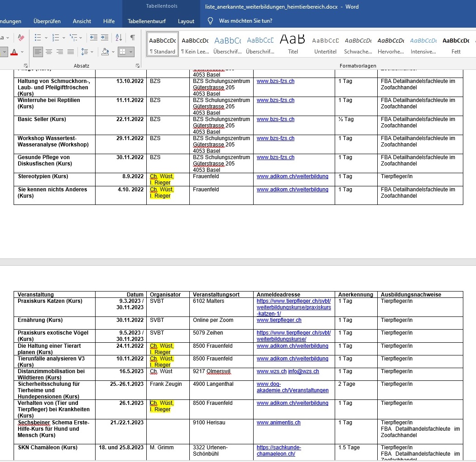The image size is (476, 462).
Task: Open the font group dialog launcher
Action: pos(26,66)
